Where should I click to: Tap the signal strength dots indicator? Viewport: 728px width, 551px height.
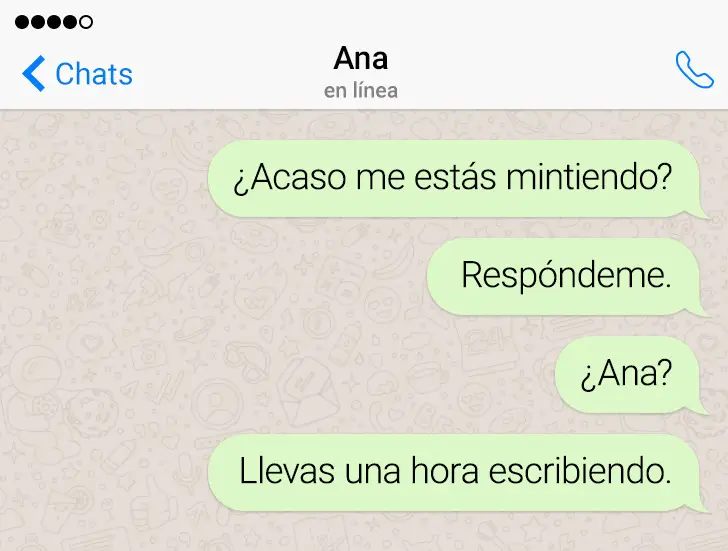pos(54,22)
